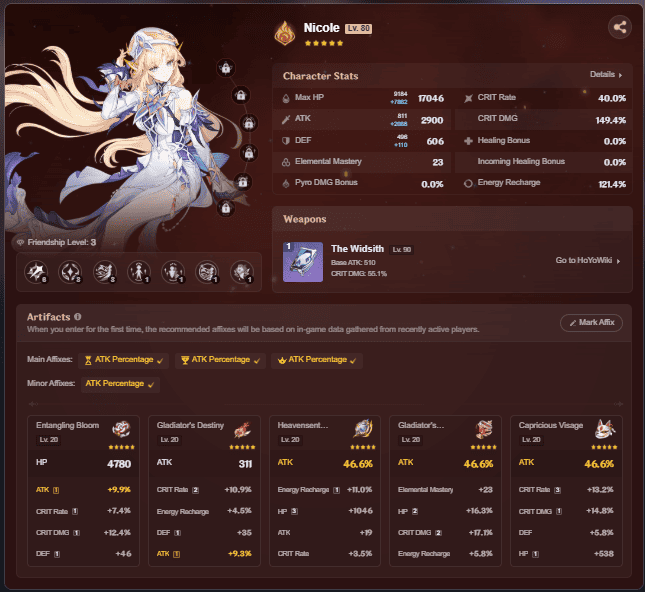Open the second locked constellation node
Viewport: 645px width, 592px height.
coord(241,95)
